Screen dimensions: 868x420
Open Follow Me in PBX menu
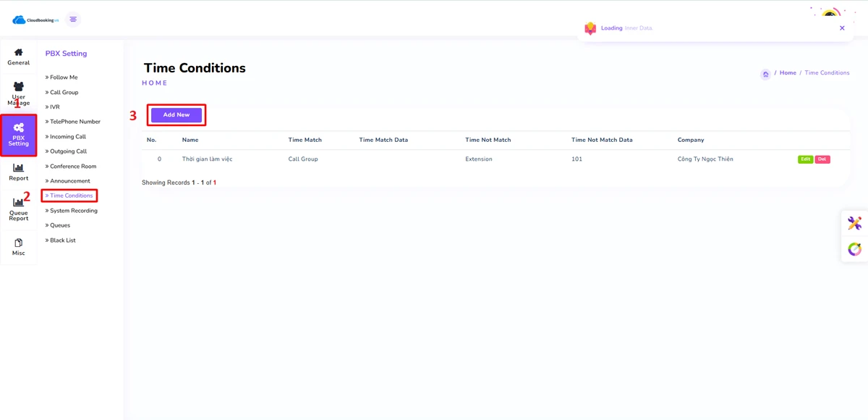click(x=64, y=77)
